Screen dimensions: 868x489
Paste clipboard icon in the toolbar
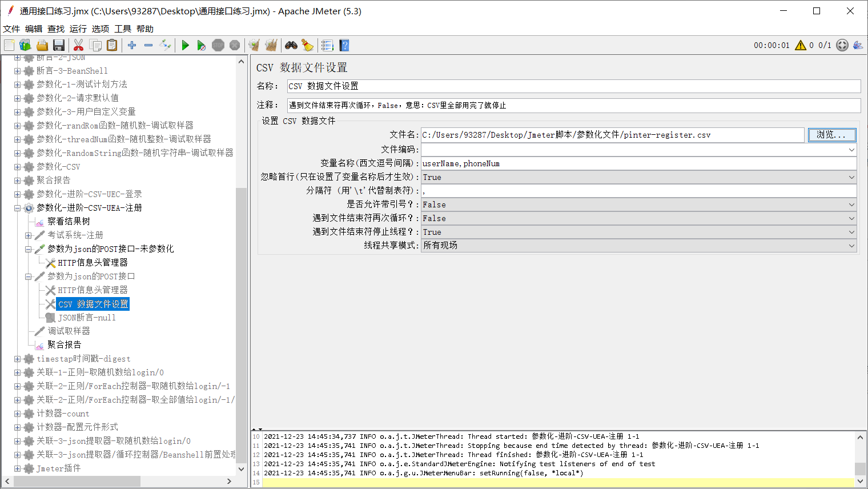[112, 45]
